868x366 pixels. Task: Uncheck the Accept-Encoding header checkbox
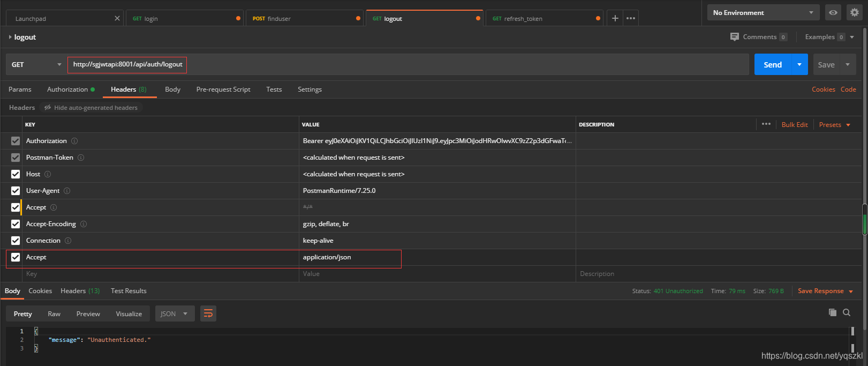16,224
